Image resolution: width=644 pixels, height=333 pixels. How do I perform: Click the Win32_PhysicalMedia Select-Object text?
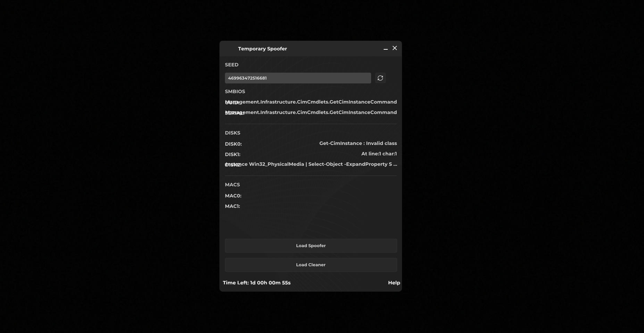[323, 164]
